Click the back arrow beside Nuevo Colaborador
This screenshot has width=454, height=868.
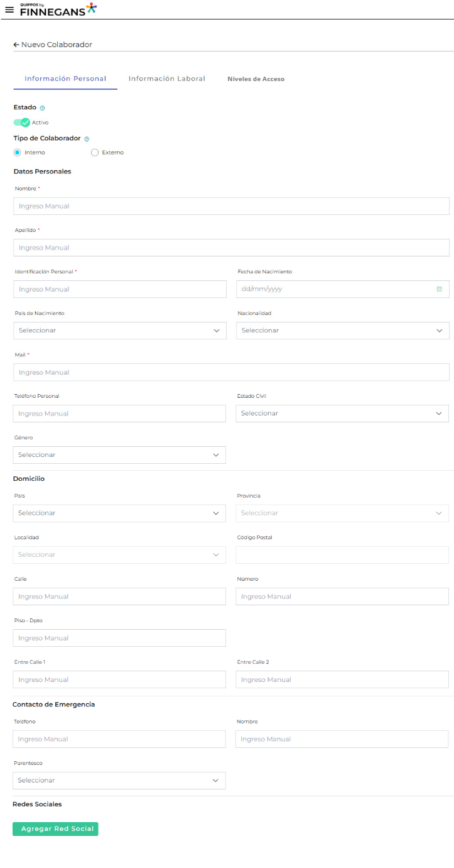pyautogui.click(x=16, y=45)
